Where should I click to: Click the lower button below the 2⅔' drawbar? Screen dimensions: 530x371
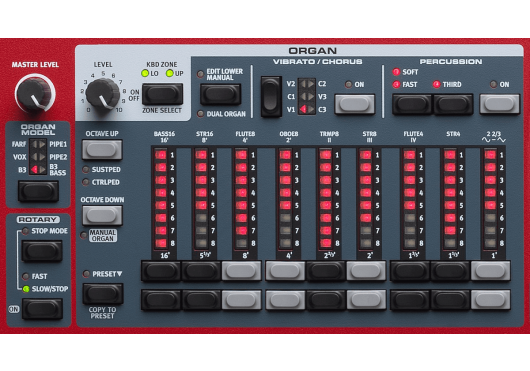[326, 300]
